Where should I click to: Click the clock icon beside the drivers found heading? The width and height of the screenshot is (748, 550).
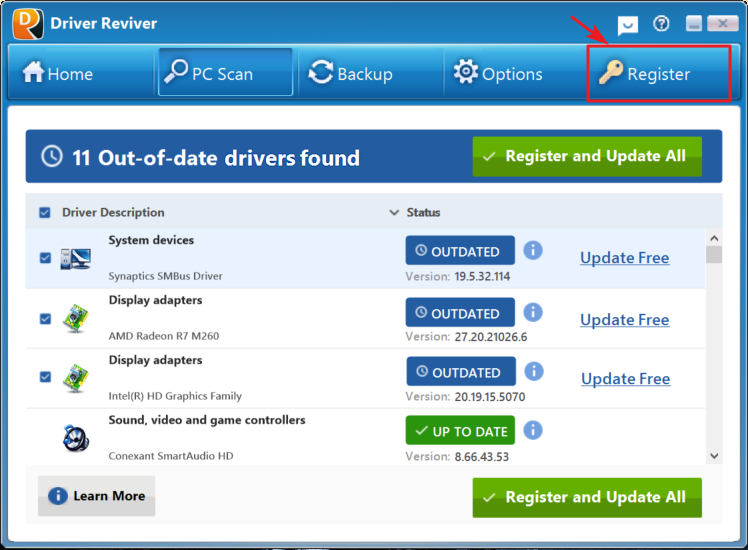pos(52,156)
